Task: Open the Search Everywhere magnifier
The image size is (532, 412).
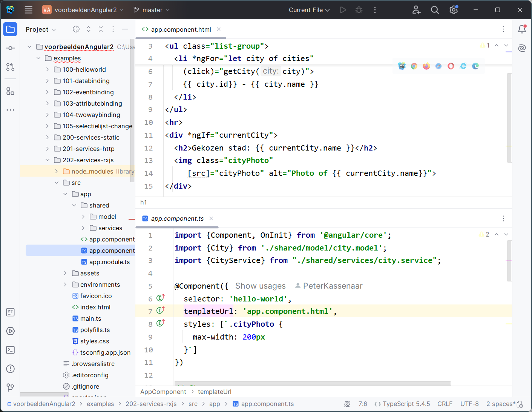Action: tap(435, 10)
